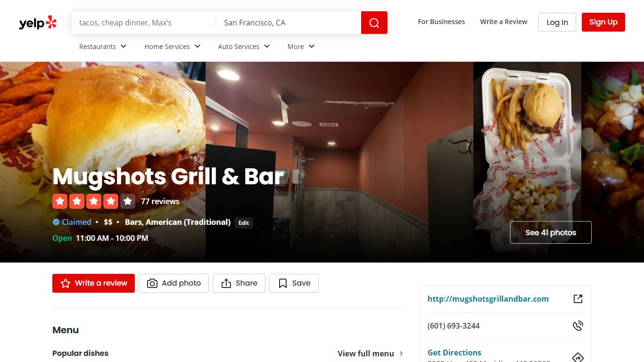Click the green Open status text
This screenshot has height=362, width=644.
click(62, 238)
